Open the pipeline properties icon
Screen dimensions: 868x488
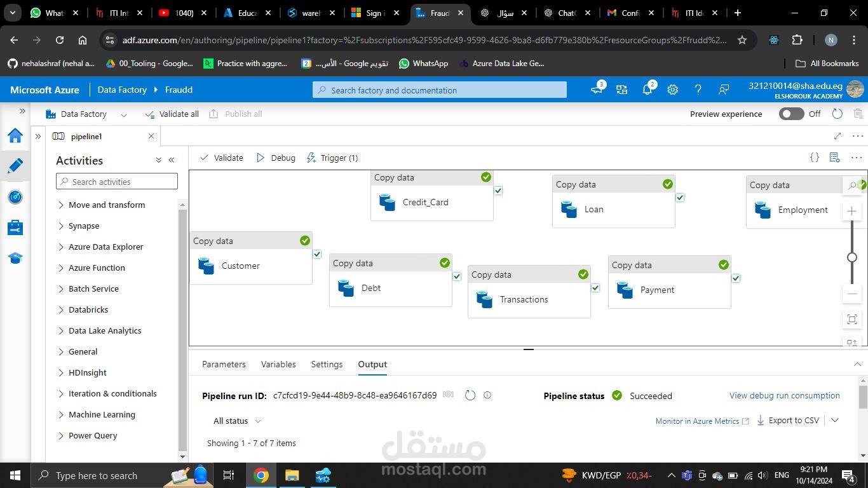click(835, 158)
